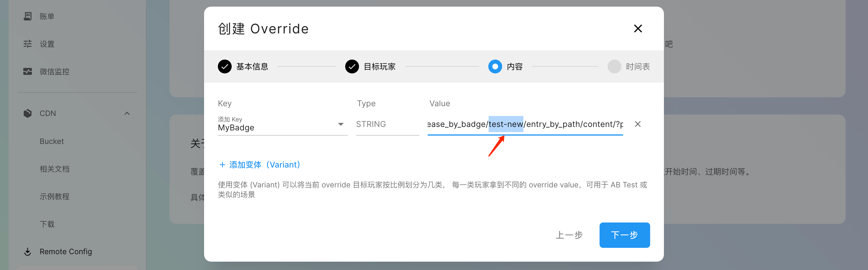The width and height of the screenshot is (868, 270).
Task: Remove the MyBadge key row
Action: click(x=637, y=124)
